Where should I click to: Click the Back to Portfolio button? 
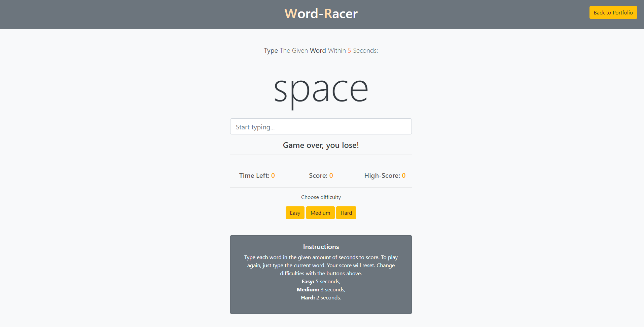[613, 12]
